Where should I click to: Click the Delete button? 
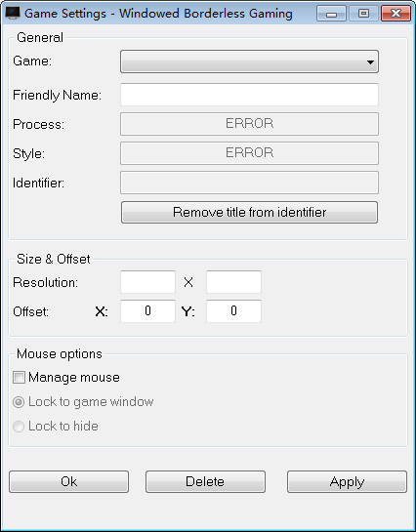205,481
